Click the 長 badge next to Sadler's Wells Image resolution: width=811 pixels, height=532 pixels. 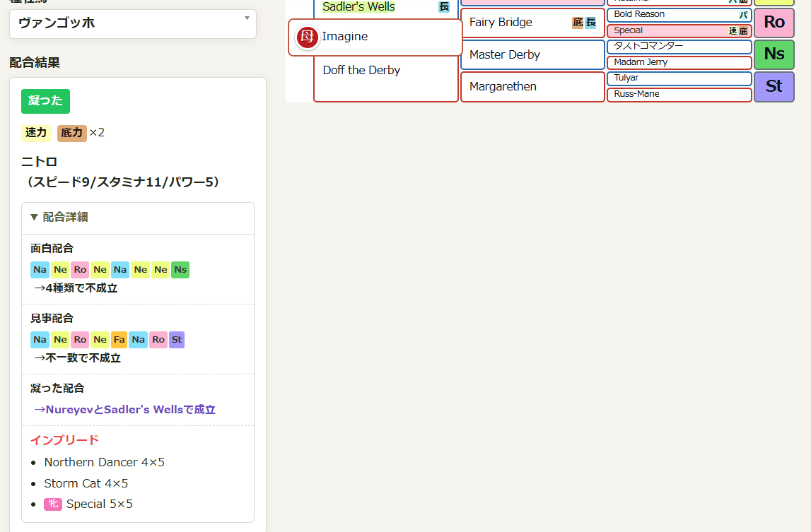click(444, 7)
